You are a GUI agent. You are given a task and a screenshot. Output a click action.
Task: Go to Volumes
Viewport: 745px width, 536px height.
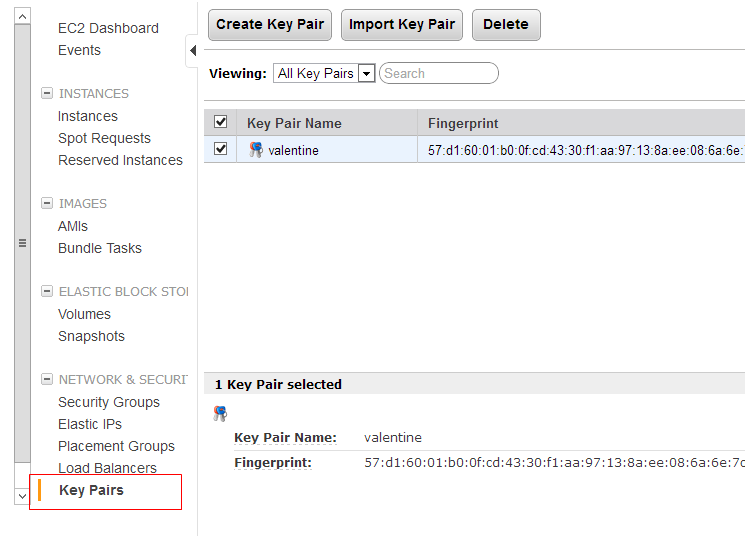pos(84,314)
